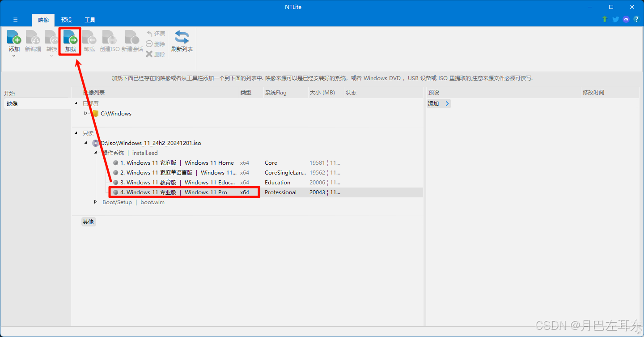Open the 转换 dropdown arrow
644x337 pixels.
point(52,56)
